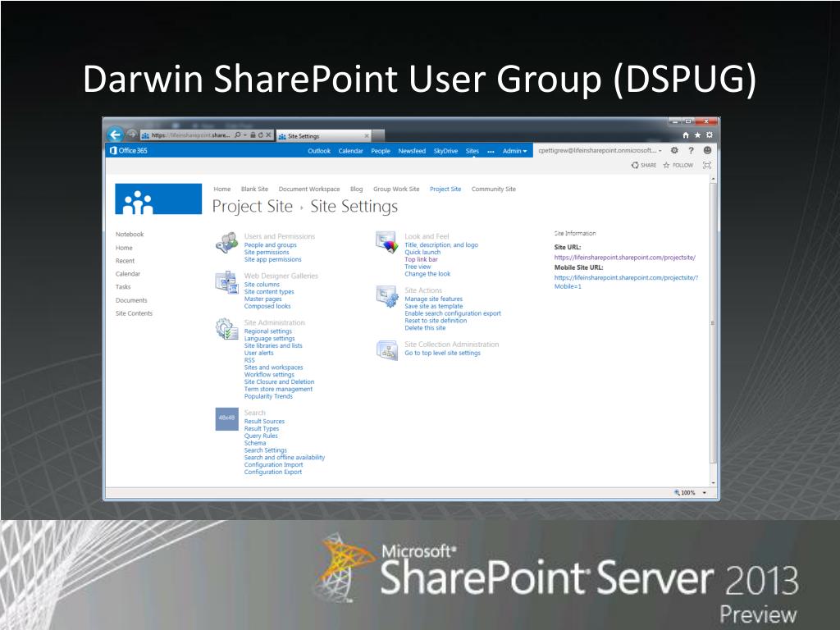840x630 pixels.
Task: Open Site permissions link
Action: [x=267, y=253]
